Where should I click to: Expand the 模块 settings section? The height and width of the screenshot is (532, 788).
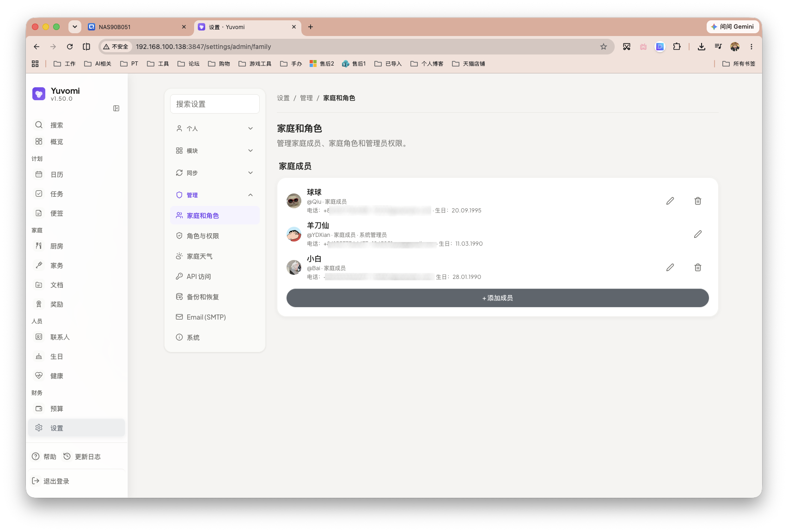pos(215,151)
